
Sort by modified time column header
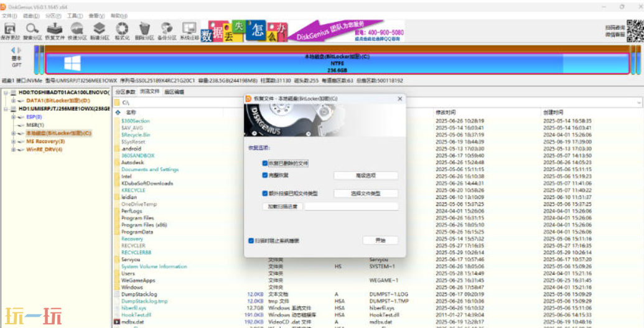click(446, 112)
